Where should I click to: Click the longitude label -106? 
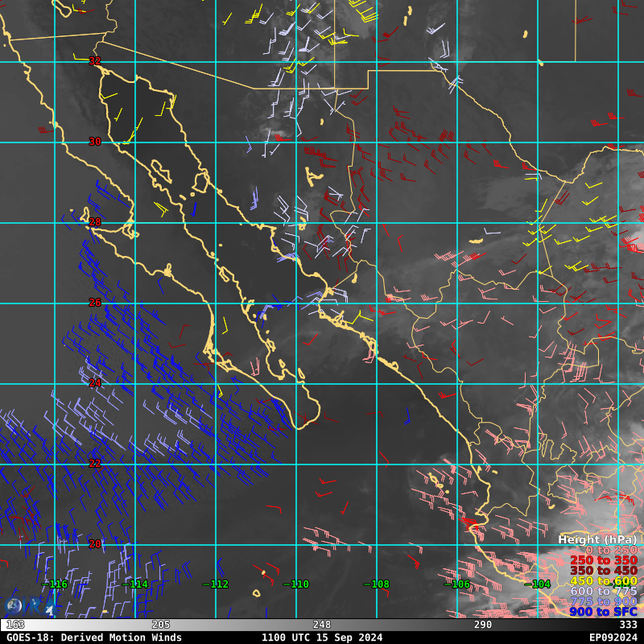pyautogui.click(x=456, y=584)
